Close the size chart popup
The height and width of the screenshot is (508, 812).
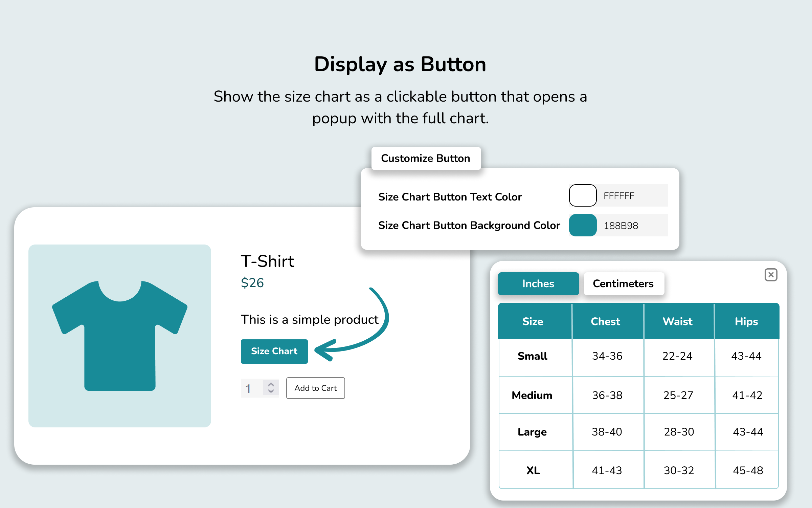[x=771, y=275]
